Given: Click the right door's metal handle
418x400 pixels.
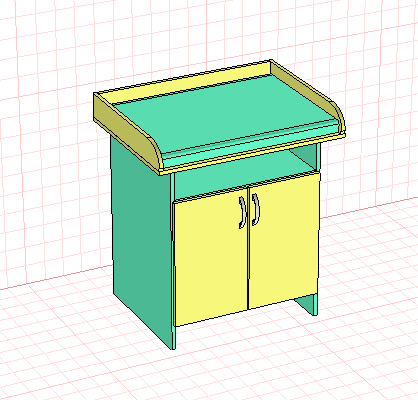Looking at the screenshot, I should click(256, 210).
